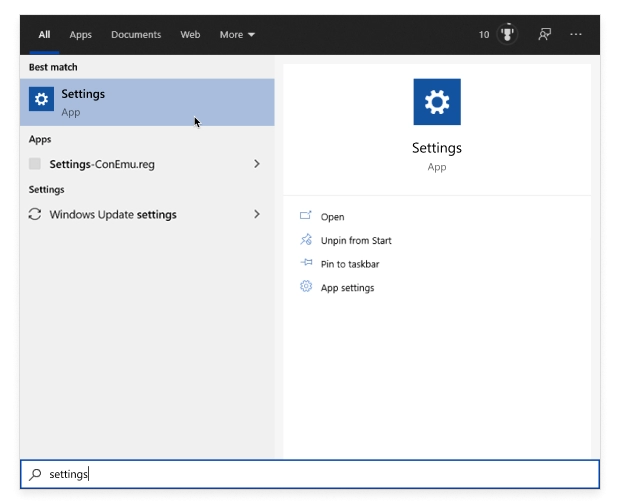620x504 pixels.
Task: Switch to the Apps tab
Action: coord(80,34)
